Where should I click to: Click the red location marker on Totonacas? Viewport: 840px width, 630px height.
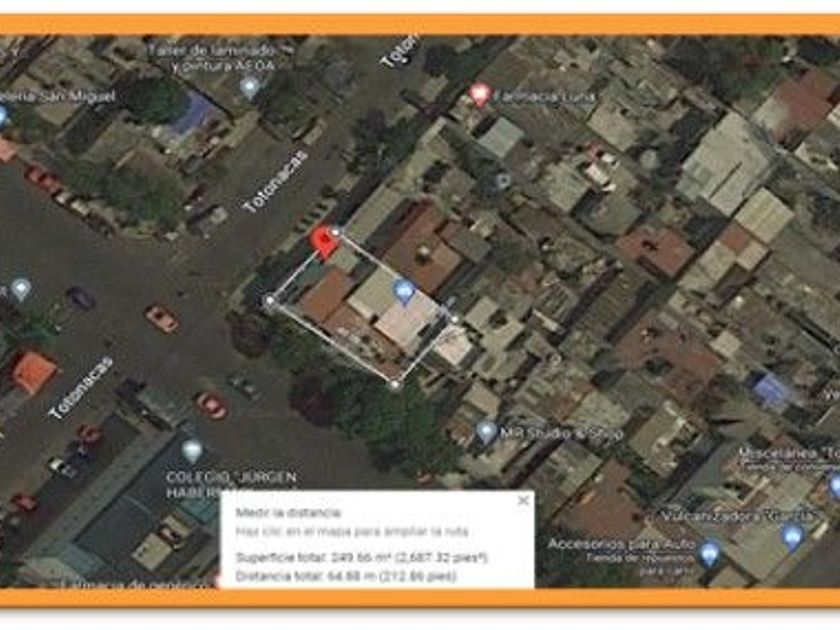click(x=324, y=243)
